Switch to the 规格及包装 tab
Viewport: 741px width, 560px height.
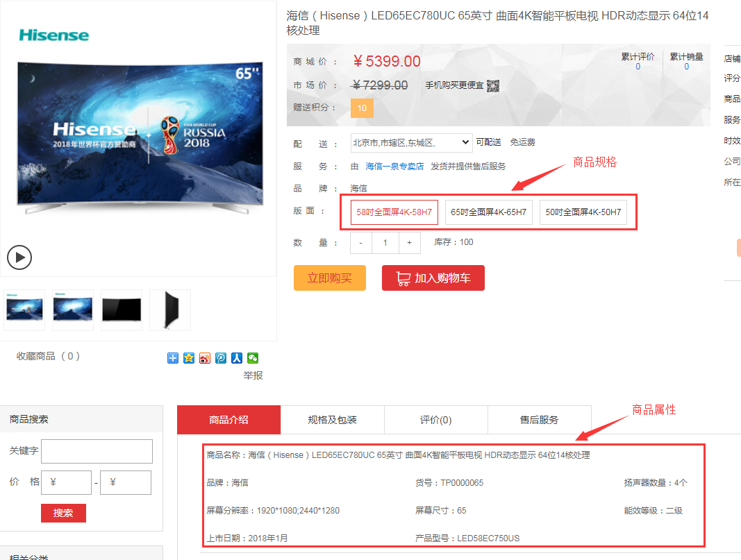(332, 420)
